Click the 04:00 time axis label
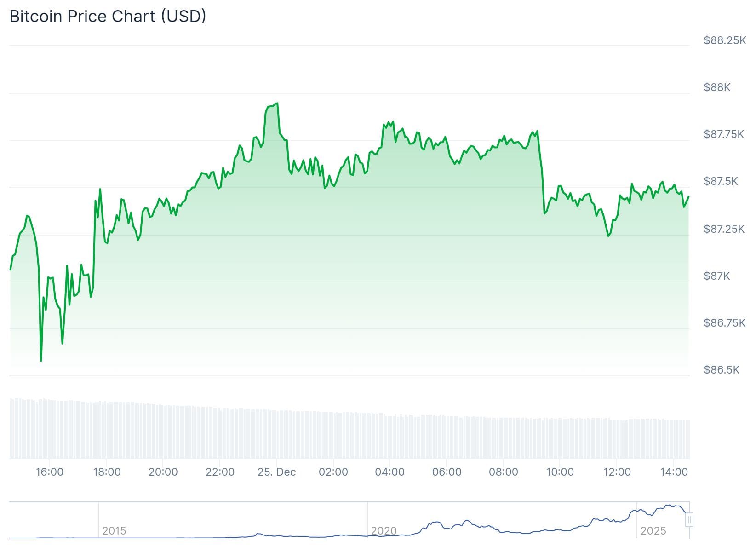 tap(389, 472)
